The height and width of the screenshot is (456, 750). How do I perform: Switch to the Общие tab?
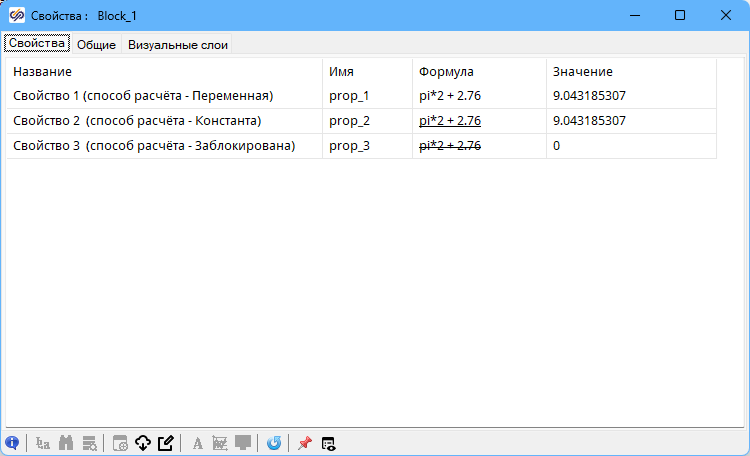96,44
